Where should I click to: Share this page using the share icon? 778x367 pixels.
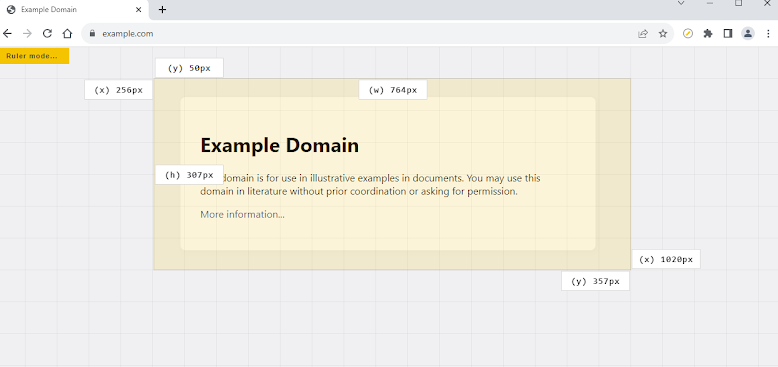point(643,34)
